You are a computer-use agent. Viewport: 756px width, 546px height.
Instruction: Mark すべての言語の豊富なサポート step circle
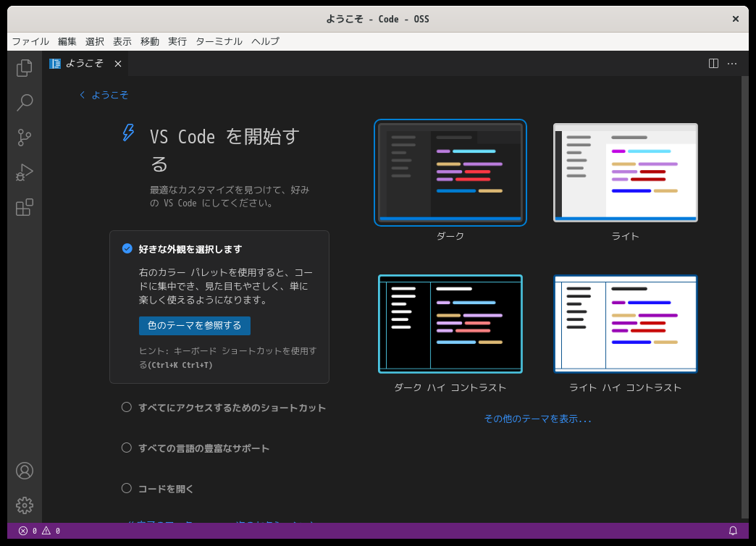click(126, 448)
